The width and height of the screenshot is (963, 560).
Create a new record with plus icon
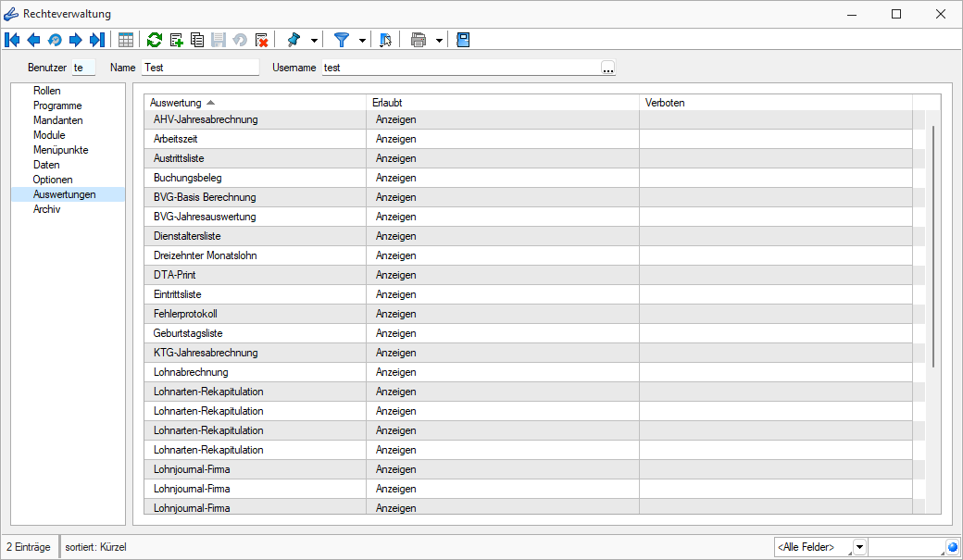[176, 40]
